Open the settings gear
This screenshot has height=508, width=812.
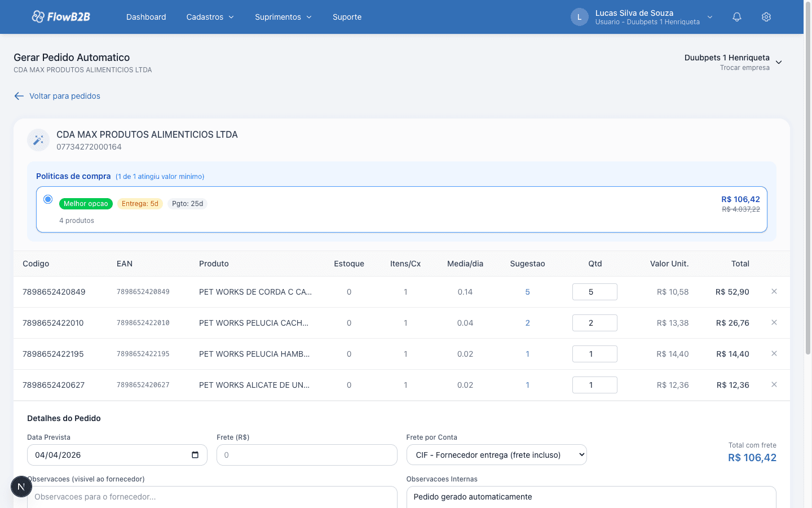click(x=766, y=17)
